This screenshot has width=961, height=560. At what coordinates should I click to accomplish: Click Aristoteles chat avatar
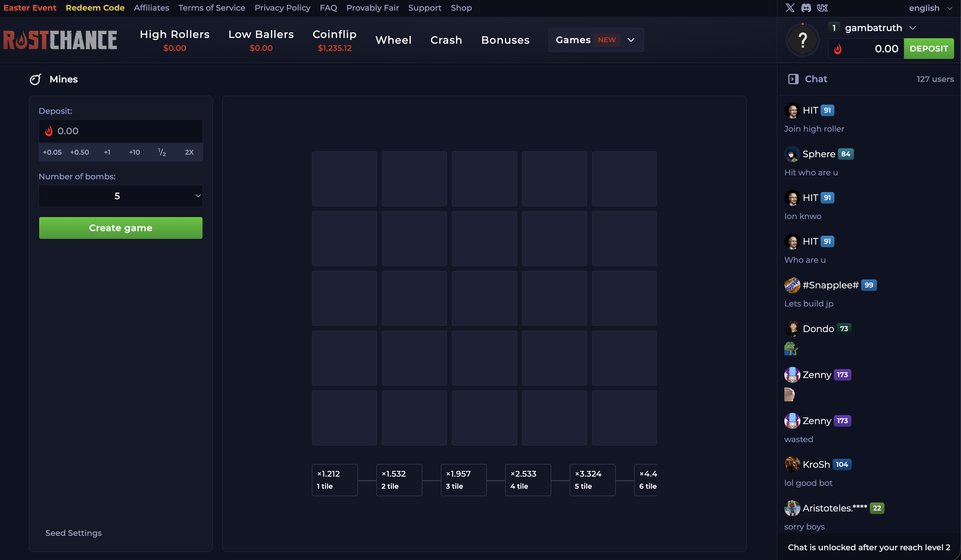[792, 508]
